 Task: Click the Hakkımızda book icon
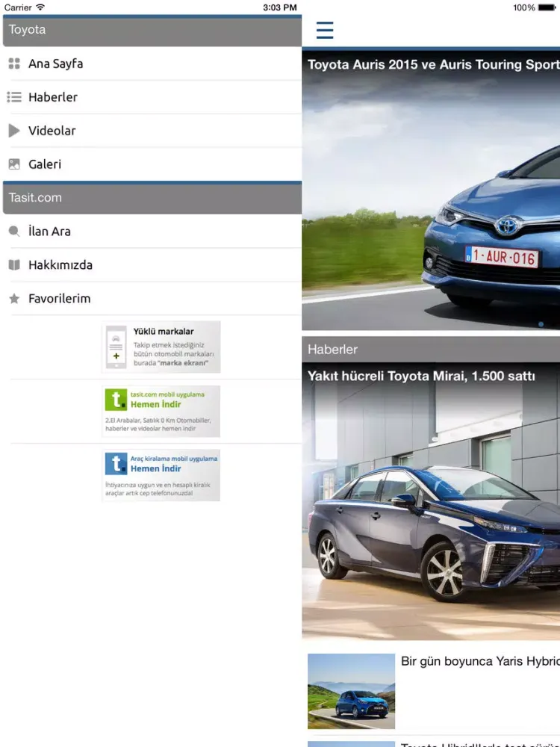point(14,265)
